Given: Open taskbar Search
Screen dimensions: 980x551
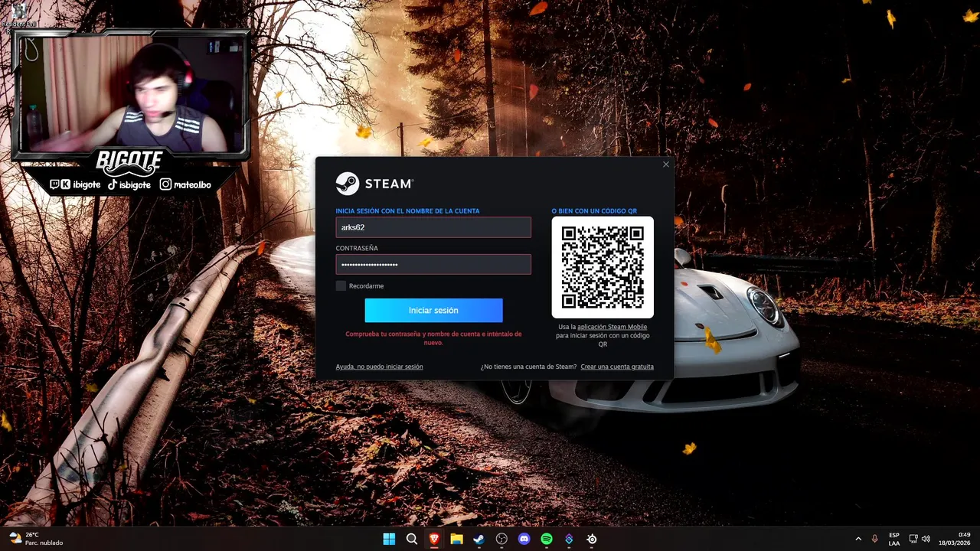Looking at the screenshot, I should pyautogui.click(x=412, y=539).
